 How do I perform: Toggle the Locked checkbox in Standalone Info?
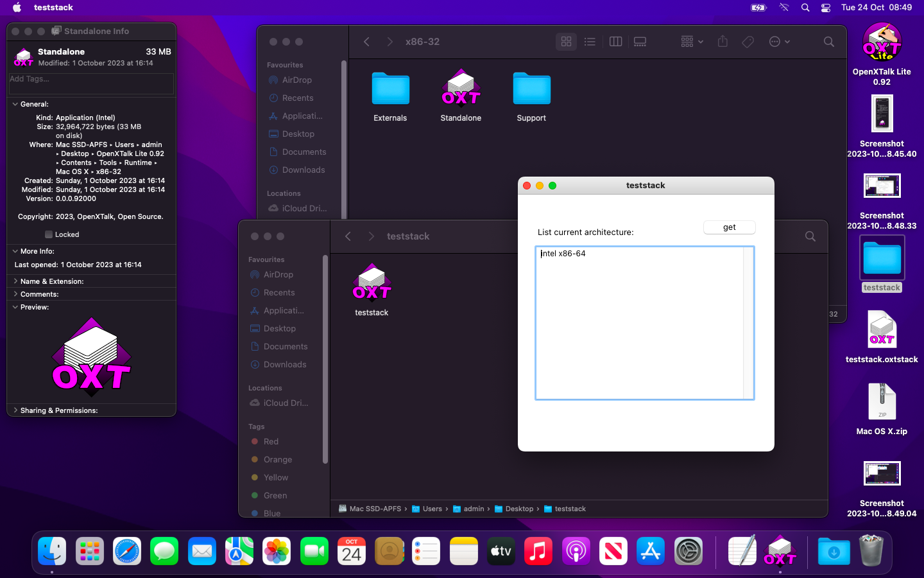[x=49, y=234]
